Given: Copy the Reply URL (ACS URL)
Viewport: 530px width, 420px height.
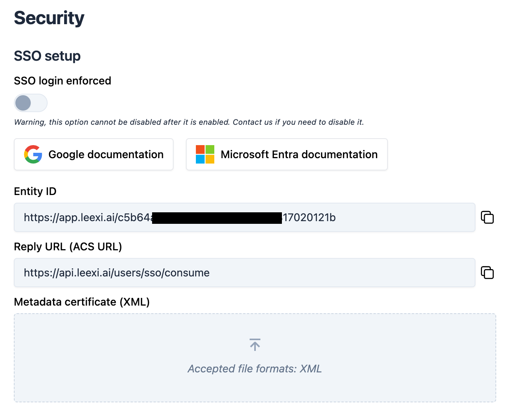Looking at the screenshot, I should 487,273.
